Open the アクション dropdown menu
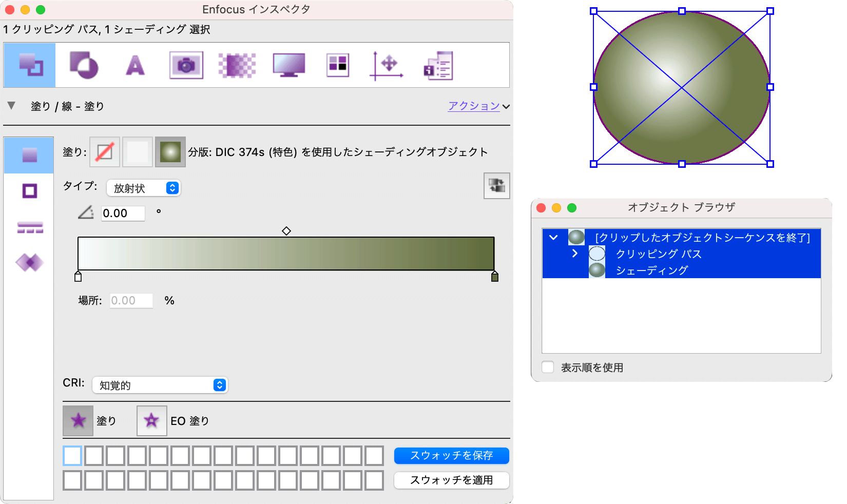The image size is (847, 504). coord(479,106)
